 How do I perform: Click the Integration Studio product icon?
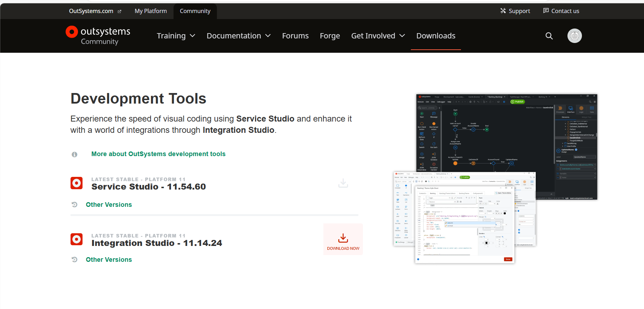tap(77, 239)
